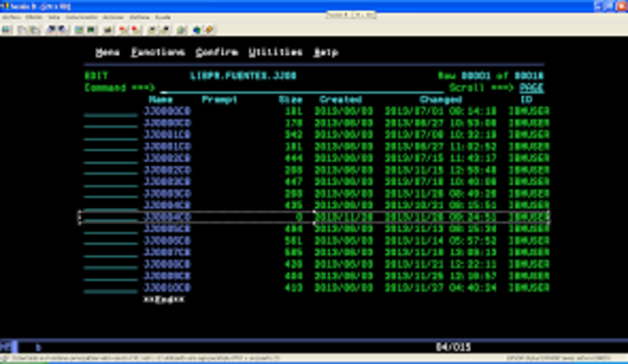This screenshot has width=628, height=364.
Task: Open the Ayuda menu
Action: pyautogui.click(x=163, y=18)
